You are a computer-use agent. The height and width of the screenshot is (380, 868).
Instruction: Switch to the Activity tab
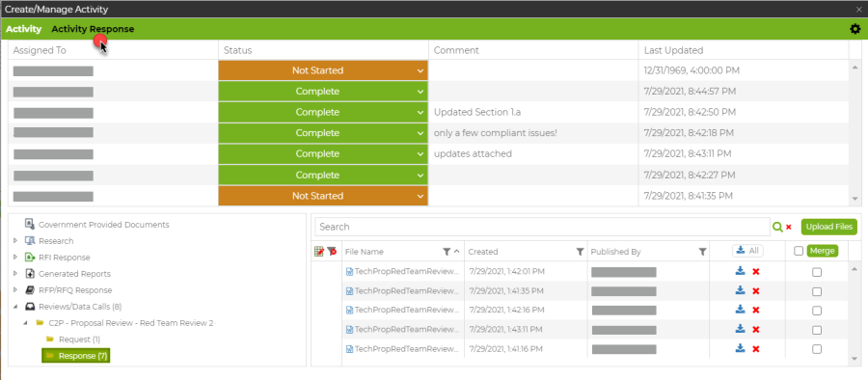(24, 29)
